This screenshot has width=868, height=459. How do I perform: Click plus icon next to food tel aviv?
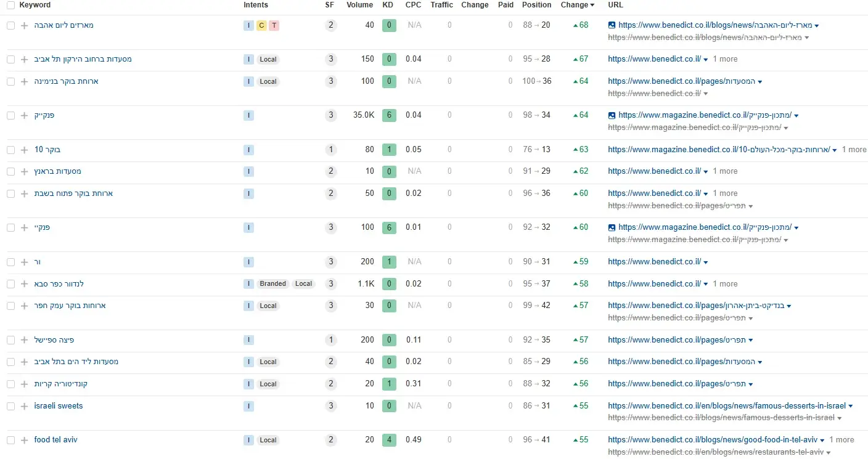click(x=24, y=440)
